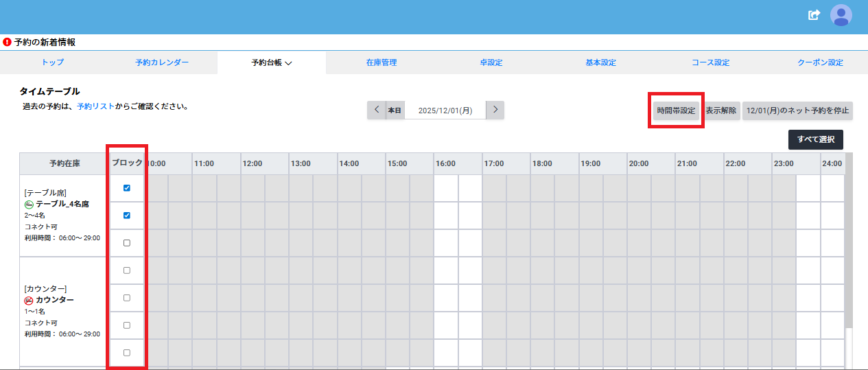Viewport: 868px width, 370px height.
Task: Open the date picker showing 2025/12/01(月)
Action: [445, 111]
